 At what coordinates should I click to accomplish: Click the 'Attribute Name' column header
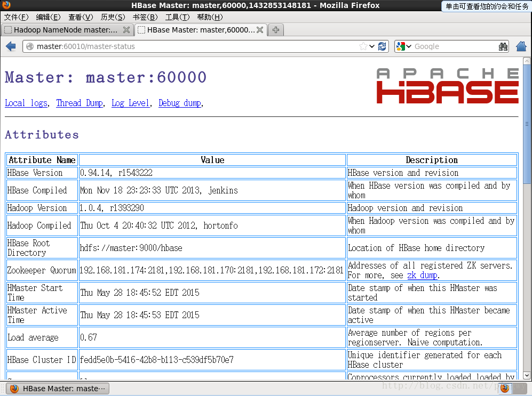point(42,160)
